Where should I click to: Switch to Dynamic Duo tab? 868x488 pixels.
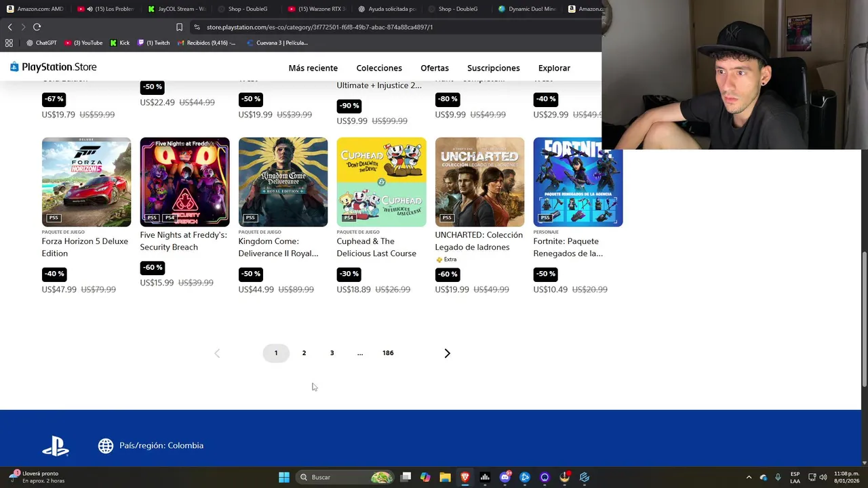pyautogui.click(x=527, y=9)
